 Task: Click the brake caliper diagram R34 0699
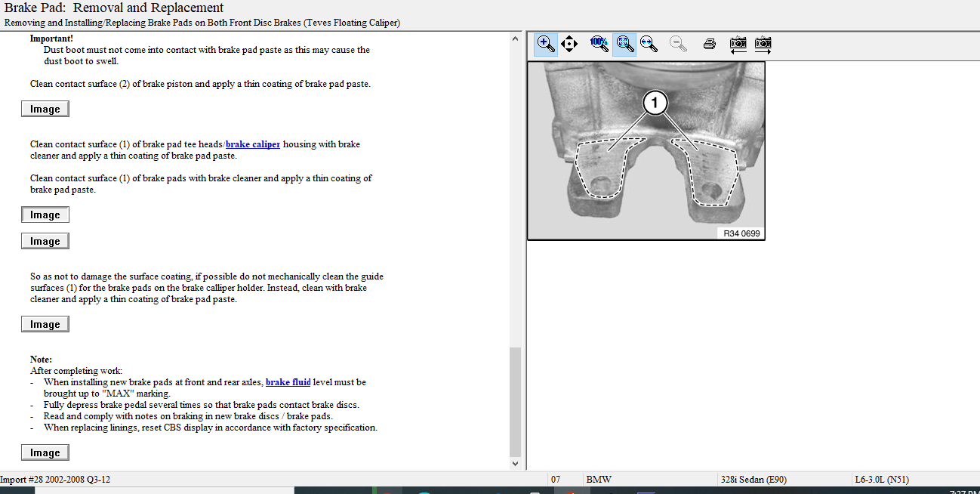[x=646, y=151]
